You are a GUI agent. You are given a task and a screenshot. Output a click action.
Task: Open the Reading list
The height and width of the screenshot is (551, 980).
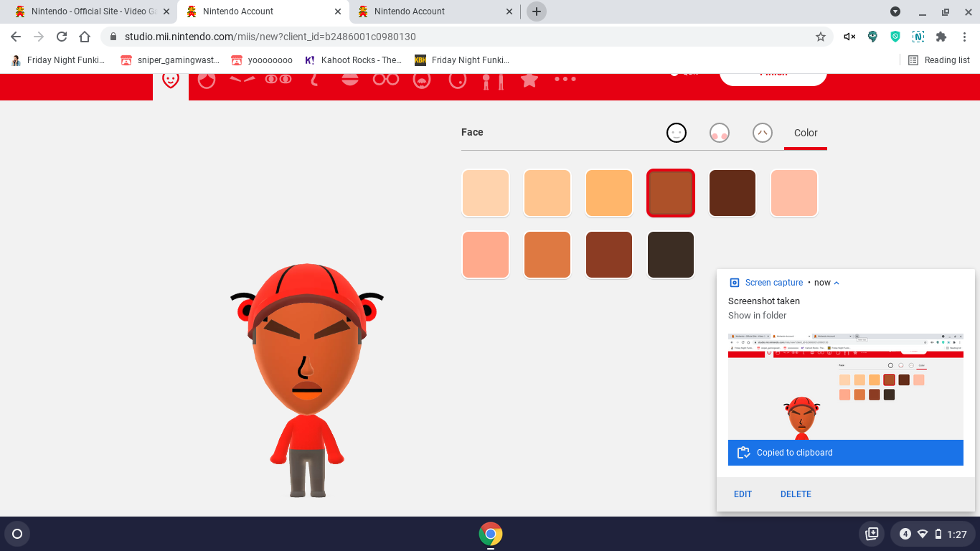click(x=939, y=60)
